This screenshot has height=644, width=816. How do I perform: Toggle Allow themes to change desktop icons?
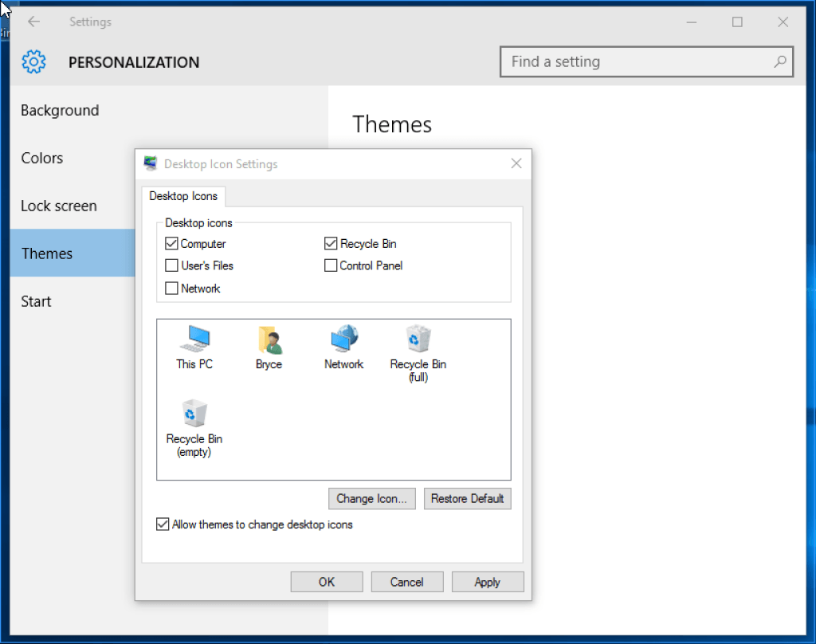(163, 524)
